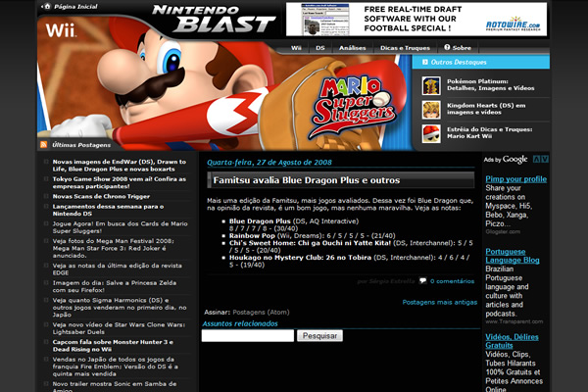
Task: Open the Mario Kart Wii shell thumbnail
Action: 431,133
